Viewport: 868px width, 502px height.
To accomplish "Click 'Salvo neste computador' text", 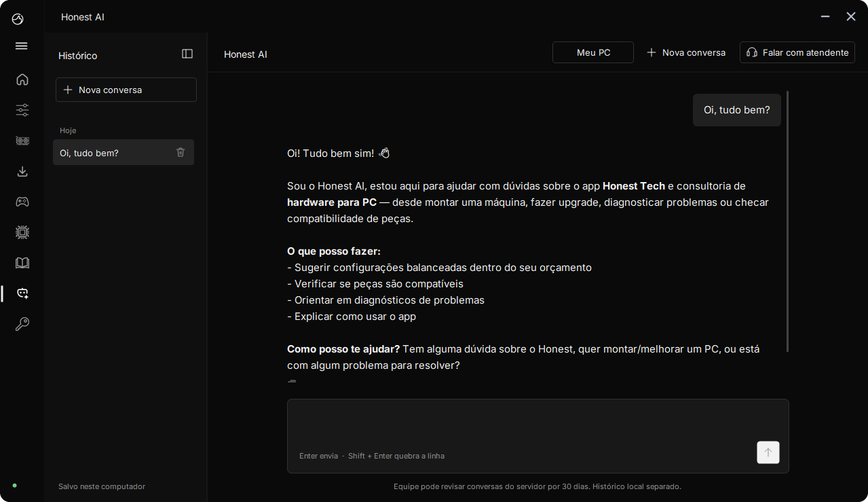I will [102, 486].
